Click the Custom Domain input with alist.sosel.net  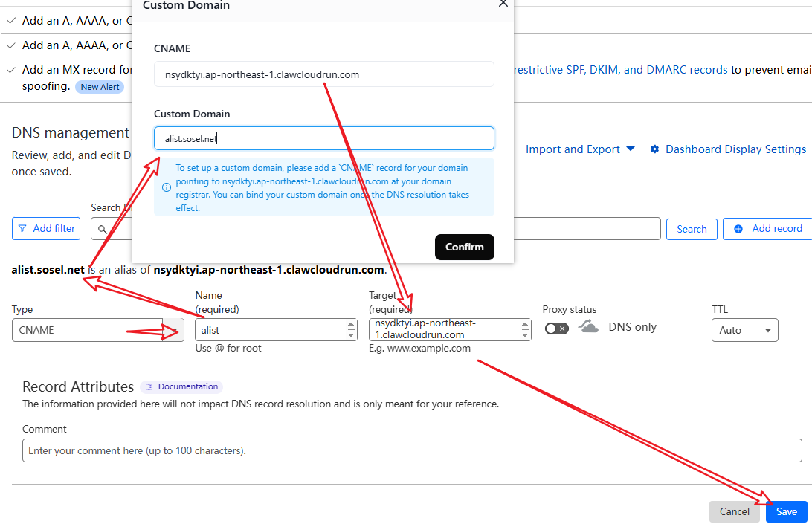click(323, 138)
